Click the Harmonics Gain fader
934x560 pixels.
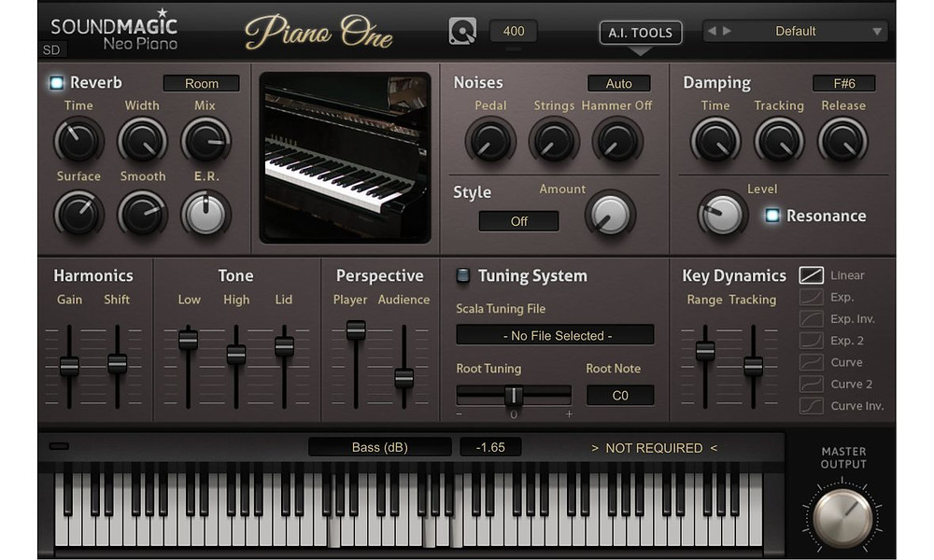pyautogui.click(x=69, y=365)
